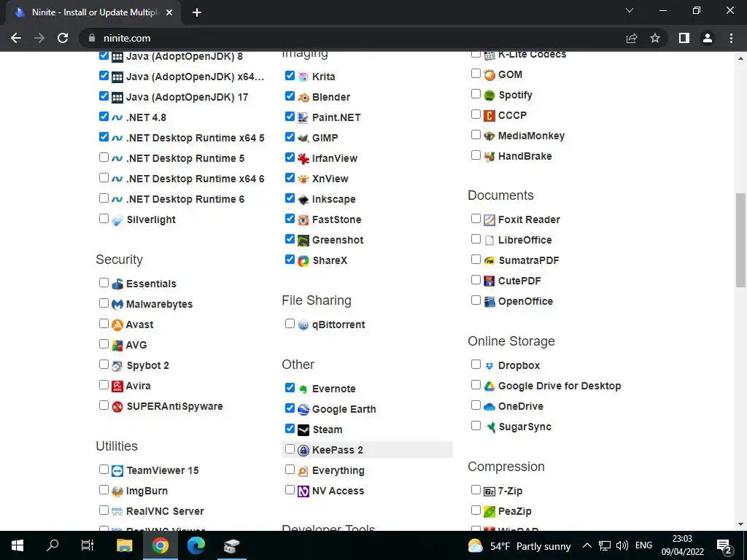The width and height of the screenshot is (747, 560).
Task: Click the Google Drive for Desktop icon
Action: (x=489, y=386)
